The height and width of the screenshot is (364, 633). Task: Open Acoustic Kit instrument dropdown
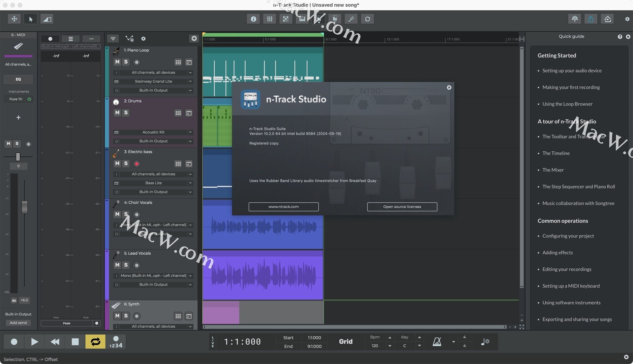point(153,132)
